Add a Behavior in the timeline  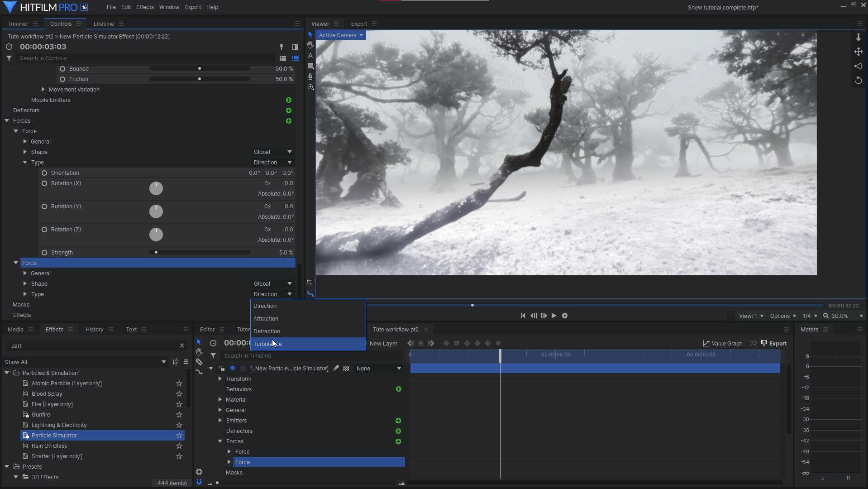click(399, 389)
